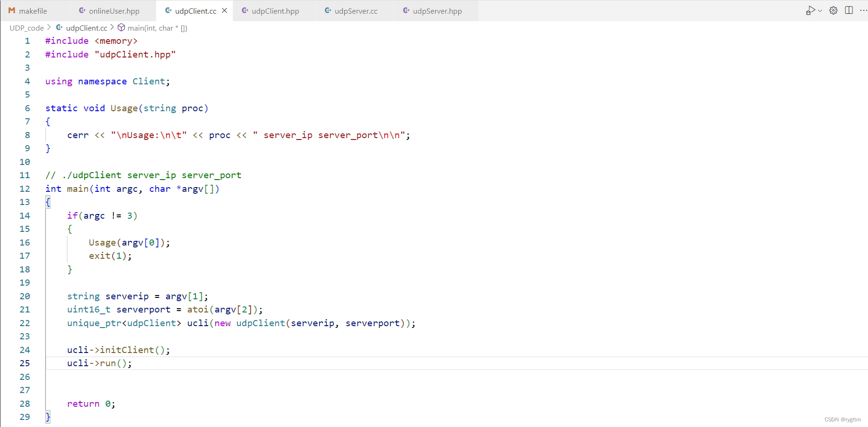Click the 'if(argc != 3)' condition
Viewport: 868px width, 427px height.
[102, 216]
